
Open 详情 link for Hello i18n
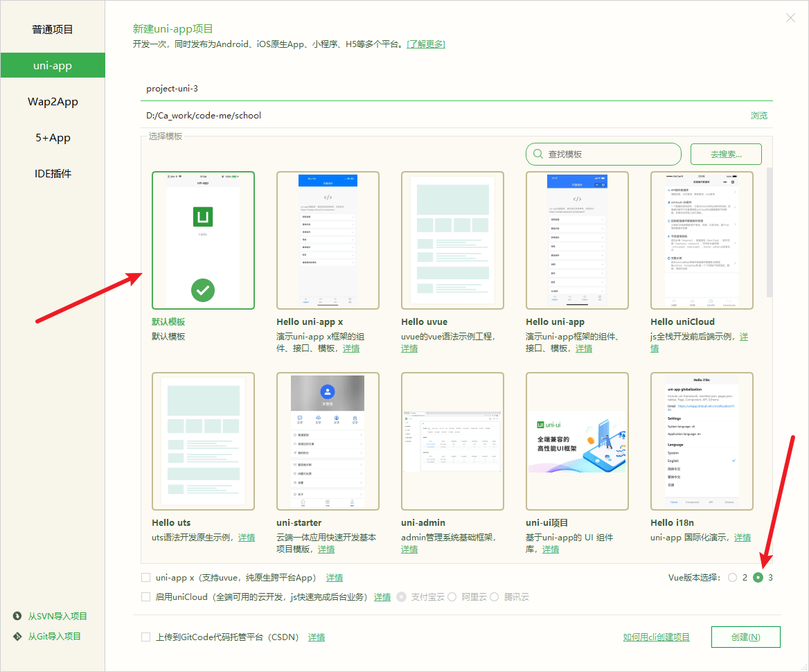pyautogui.click(x=743, y=538)
